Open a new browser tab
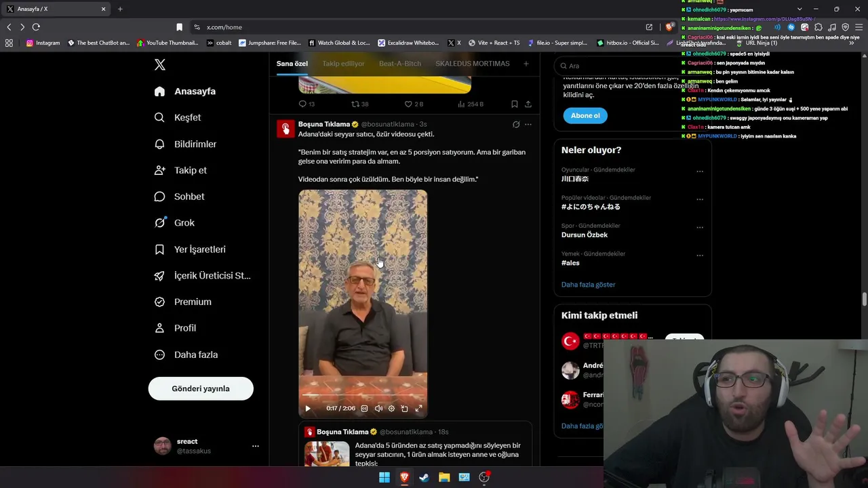Image resolution: width=868 pixels, height=488 pixels. pyautogui.click(x=120, y=9)
